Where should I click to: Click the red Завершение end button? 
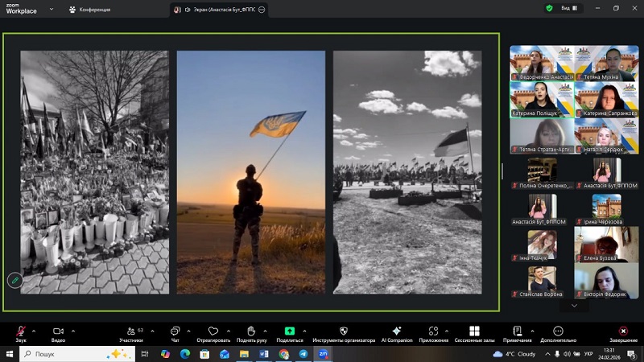click(x=623, y=331)
